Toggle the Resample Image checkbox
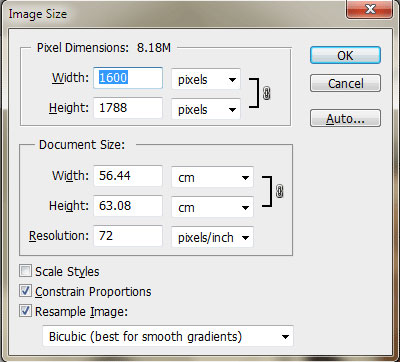 point(25,311)
